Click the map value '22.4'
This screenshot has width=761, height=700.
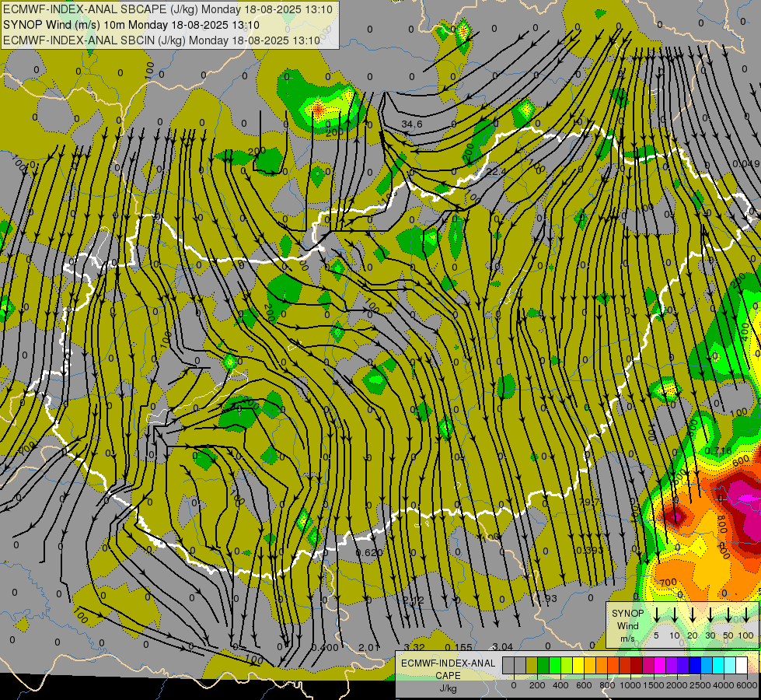point(495,171)
